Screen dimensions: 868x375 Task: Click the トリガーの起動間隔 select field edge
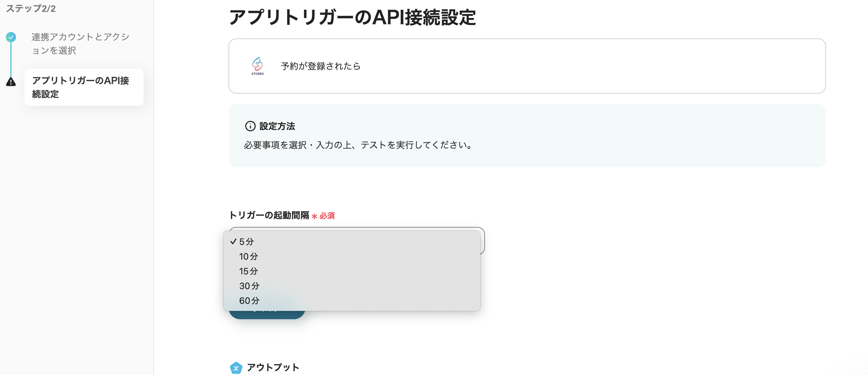pos(482,241)
